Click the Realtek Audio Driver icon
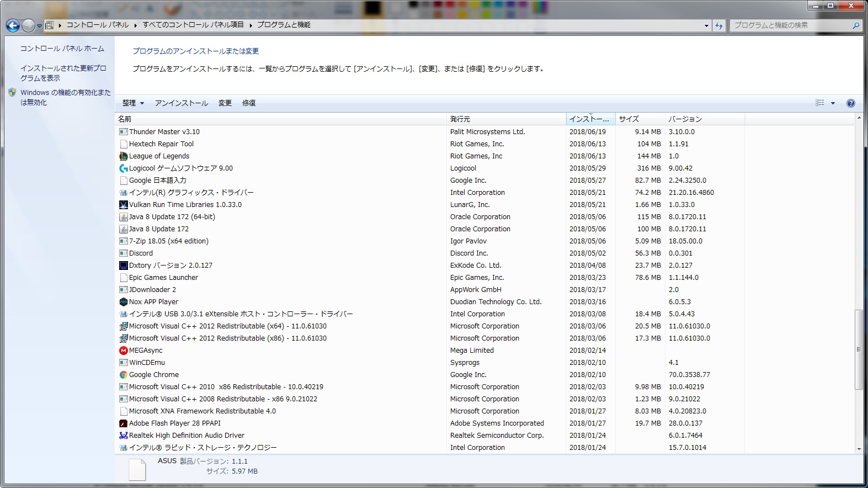868x488 pixels. 124,436
